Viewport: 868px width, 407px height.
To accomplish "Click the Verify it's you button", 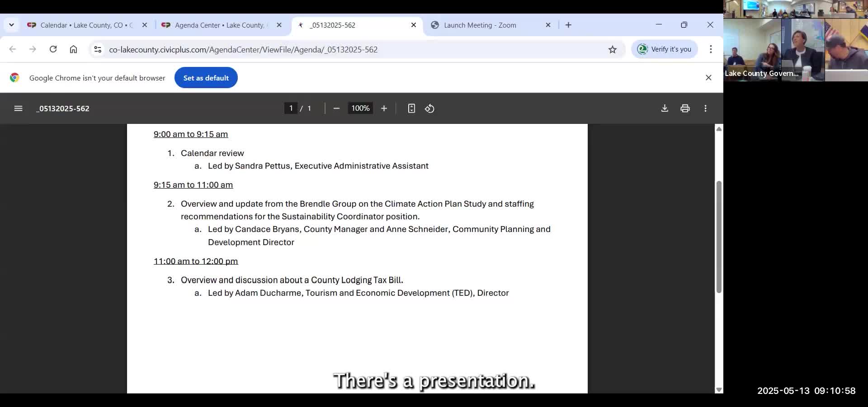I will point(665,49).
